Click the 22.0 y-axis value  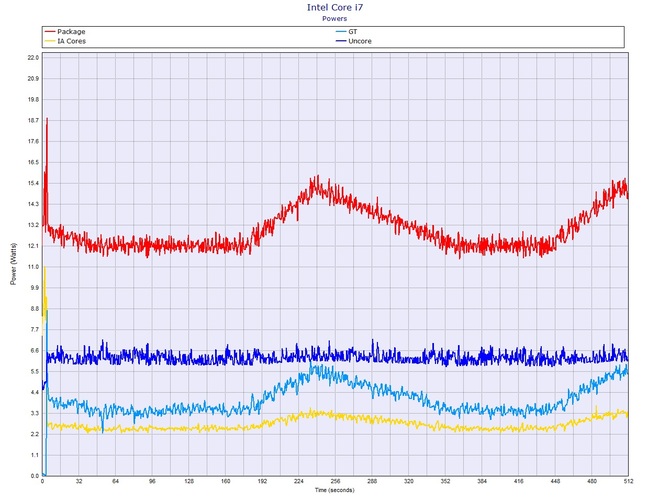tap(33, 58)
